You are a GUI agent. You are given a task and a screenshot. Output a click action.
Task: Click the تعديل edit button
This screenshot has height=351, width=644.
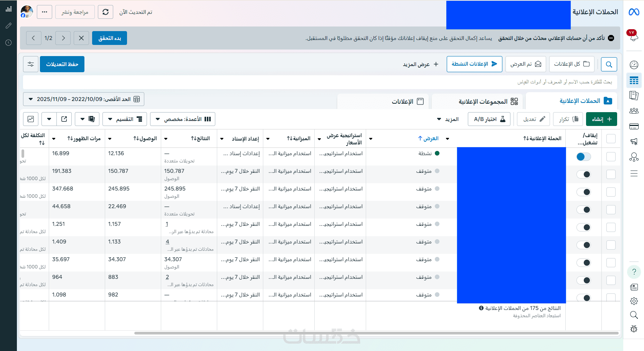(533, 119)
